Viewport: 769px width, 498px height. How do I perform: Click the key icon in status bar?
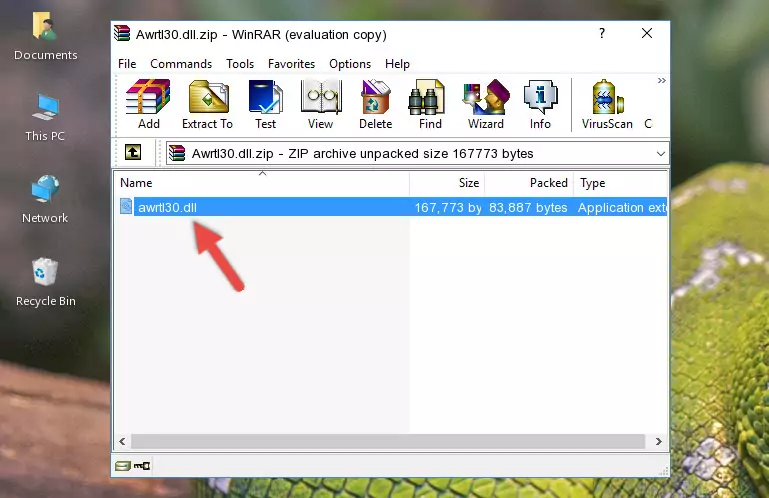click(142, 465)
